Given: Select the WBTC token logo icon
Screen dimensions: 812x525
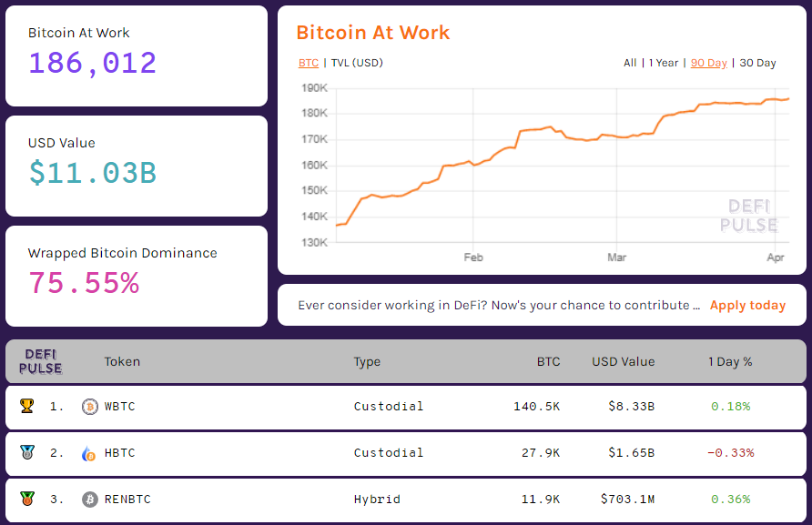Looking at the screenshot, I should tap(89, 407).
